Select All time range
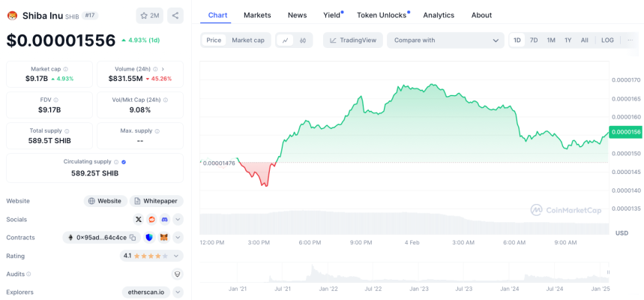Screen dimensions: 644x300 point(585,40)
